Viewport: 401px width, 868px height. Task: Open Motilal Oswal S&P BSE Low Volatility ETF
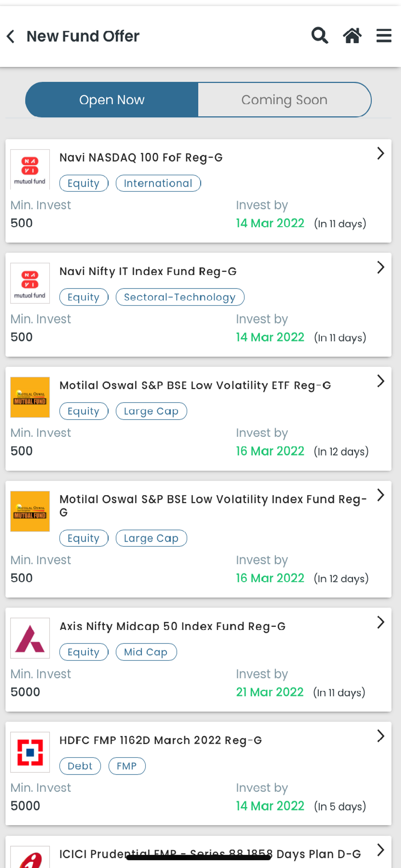[195, 385]
